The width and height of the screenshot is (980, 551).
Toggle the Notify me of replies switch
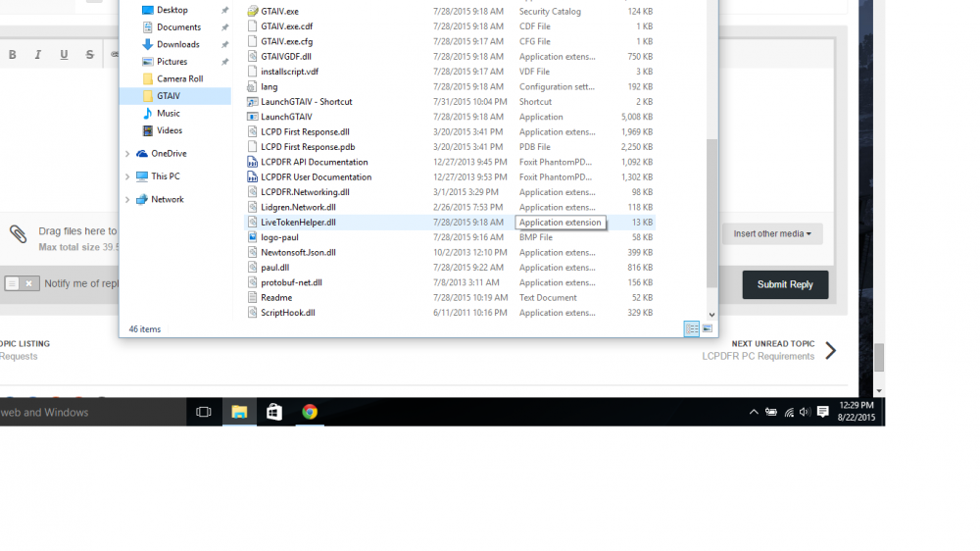[22, 283]
